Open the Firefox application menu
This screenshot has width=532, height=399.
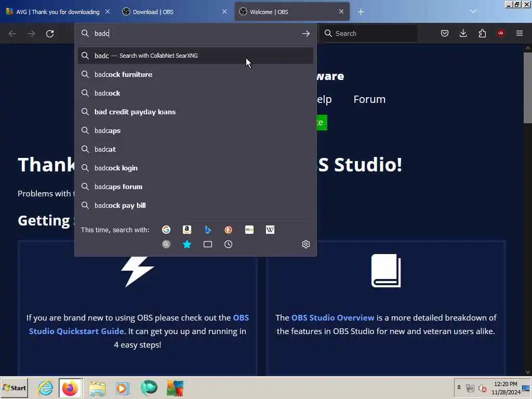click(x=520, y=33)
